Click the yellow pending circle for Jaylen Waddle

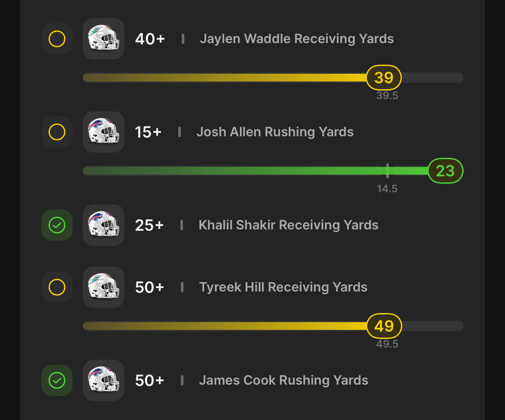click(x=57, y=39)
